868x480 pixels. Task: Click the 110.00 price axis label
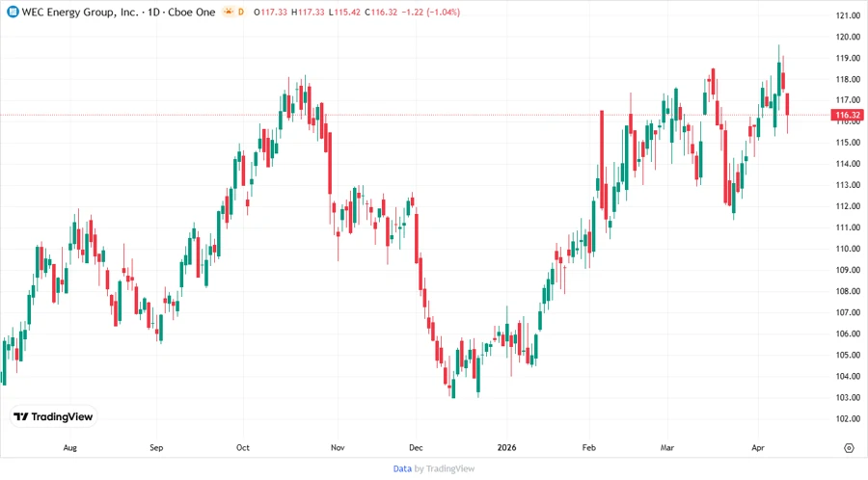(x=848, y=249)
